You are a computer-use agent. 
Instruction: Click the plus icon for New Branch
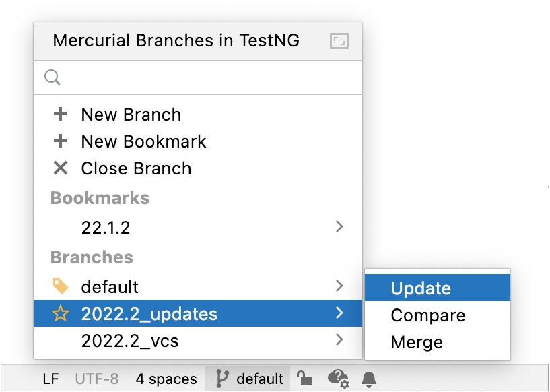tap(61, 115)
